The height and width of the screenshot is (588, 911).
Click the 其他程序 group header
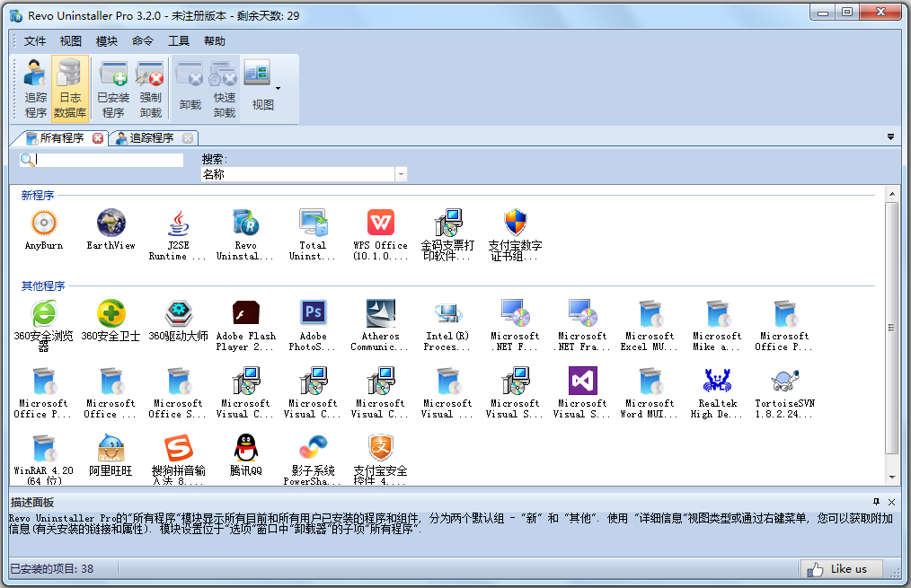[x=43, y=286]
